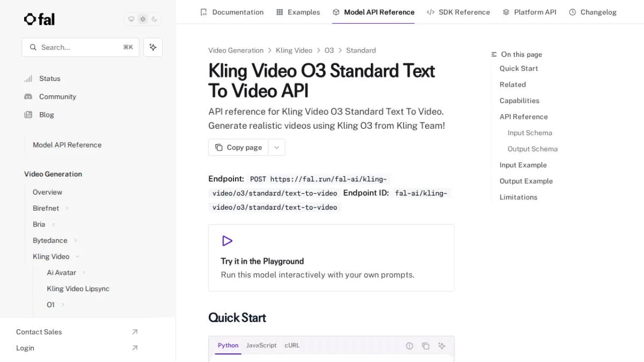
Task: Jump to Capabilities in On this page
Action: [x=519, y=101]
